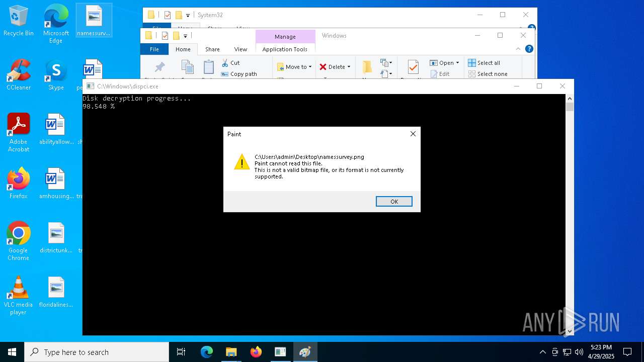This screenshot has height=362, width=644.
Task: Click Select none in the ribbon
Action: [x=488, y=74]
